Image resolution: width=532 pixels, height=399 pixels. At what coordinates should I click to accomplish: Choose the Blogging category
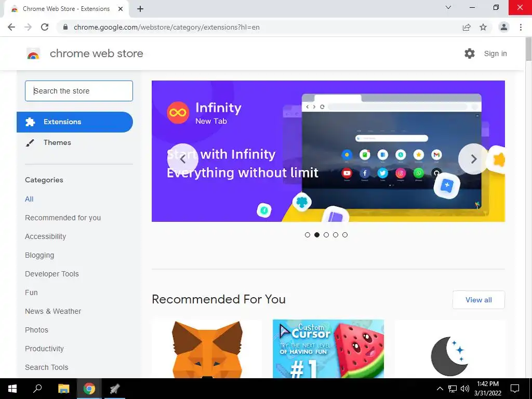tap(39, 255)
